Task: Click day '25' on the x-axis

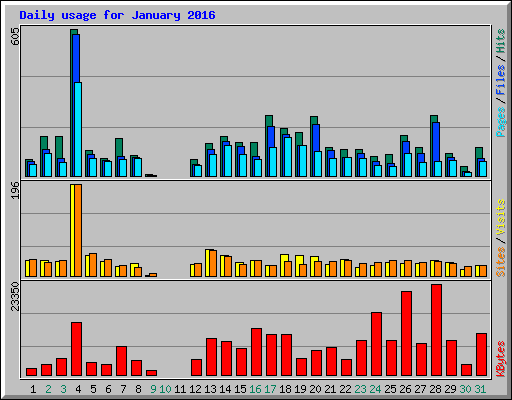Action: tap(390, 389)
